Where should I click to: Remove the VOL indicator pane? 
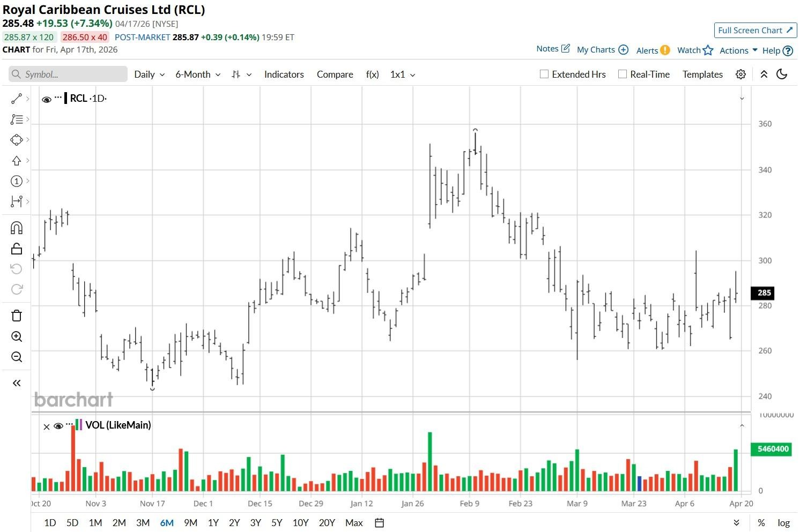[47, 427]
